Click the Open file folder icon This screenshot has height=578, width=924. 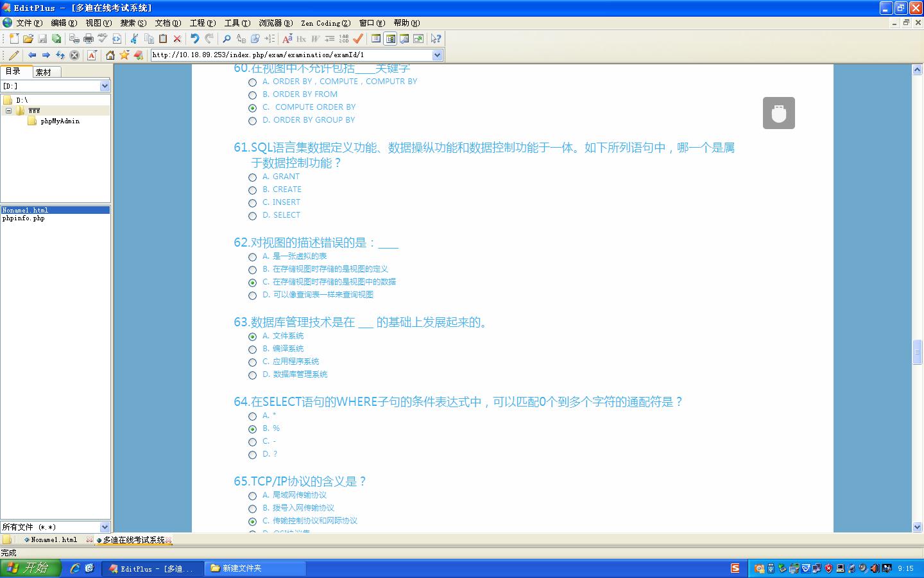(x=28, y=39)
